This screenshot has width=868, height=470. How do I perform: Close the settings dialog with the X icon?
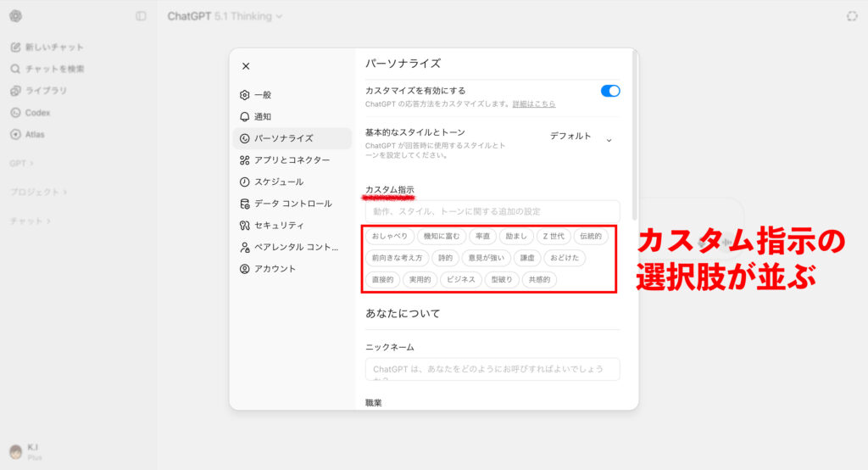tap(246, 66)
